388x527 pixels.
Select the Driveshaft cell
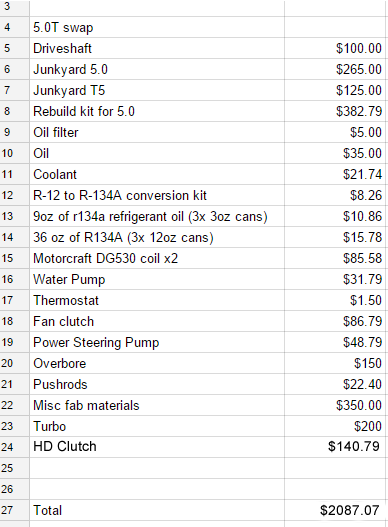click(157, 48)
